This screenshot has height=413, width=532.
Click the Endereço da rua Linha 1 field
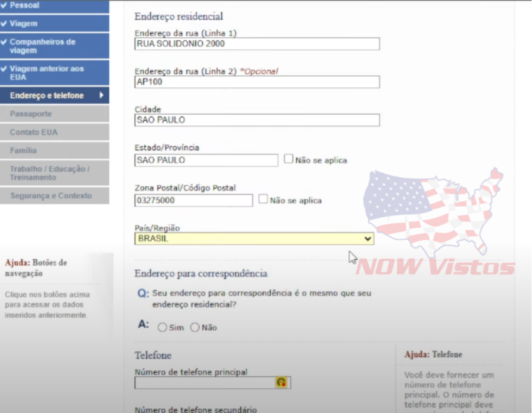coord(257,43)
